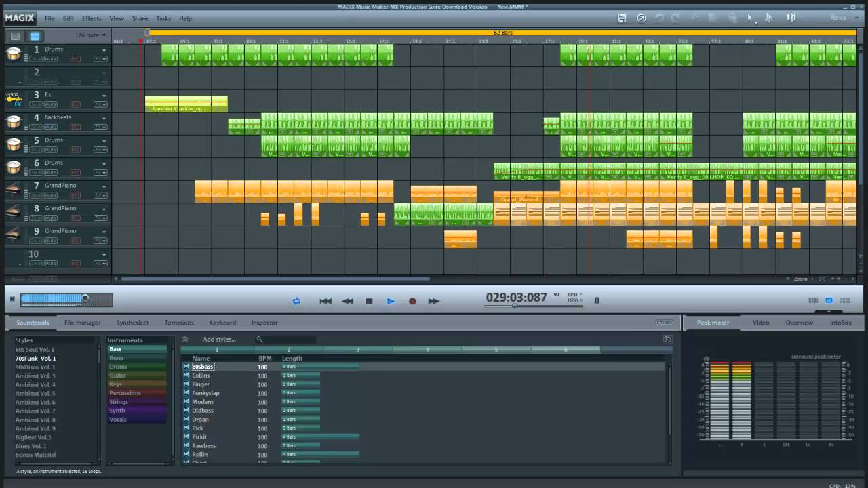Jump to project start button
The height and width of the screenshot is (488, 868).
click(x=325, y=301)
